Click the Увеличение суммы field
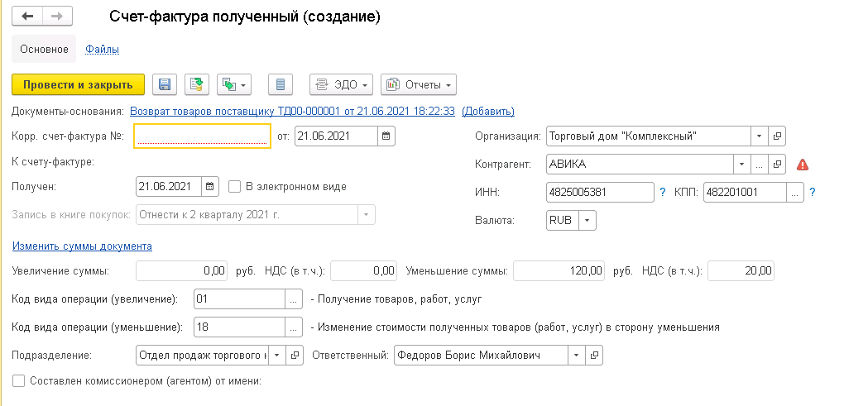 [x=181, y=271]
